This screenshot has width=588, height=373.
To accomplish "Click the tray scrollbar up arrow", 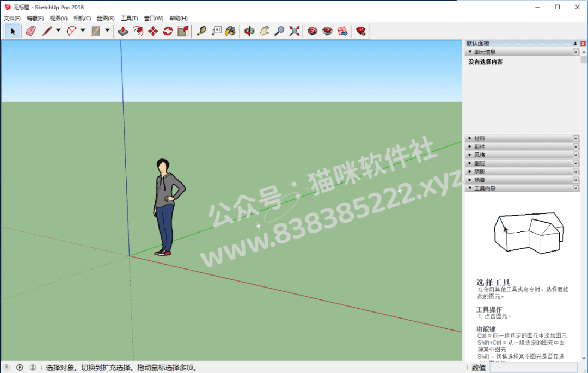I will pos(584,52).
